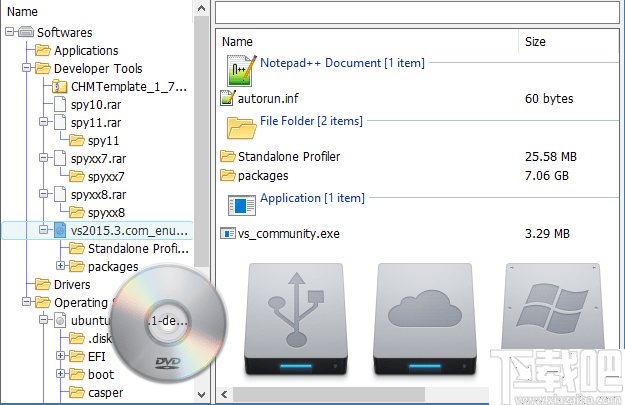The width and height of the screenshot is (625, 405).
Task: Click the spyxx7 folder icon in tree
Action: tap(77, 176)
